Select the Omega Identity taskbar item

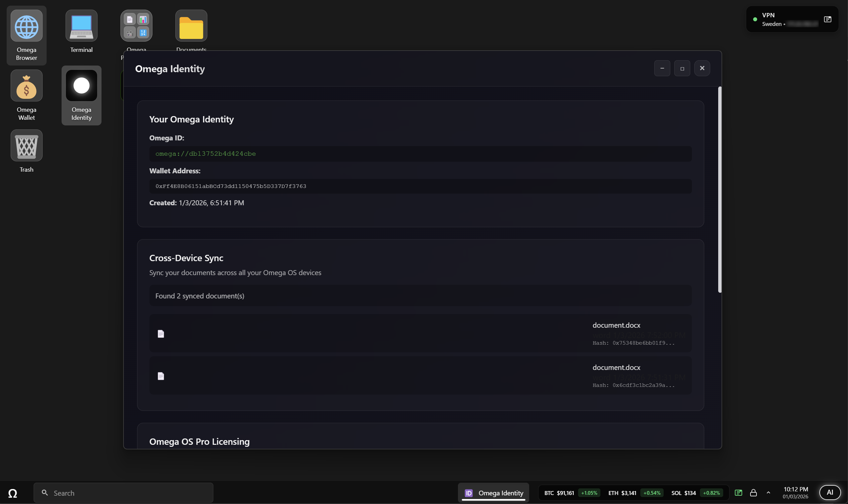pos(493,492)
